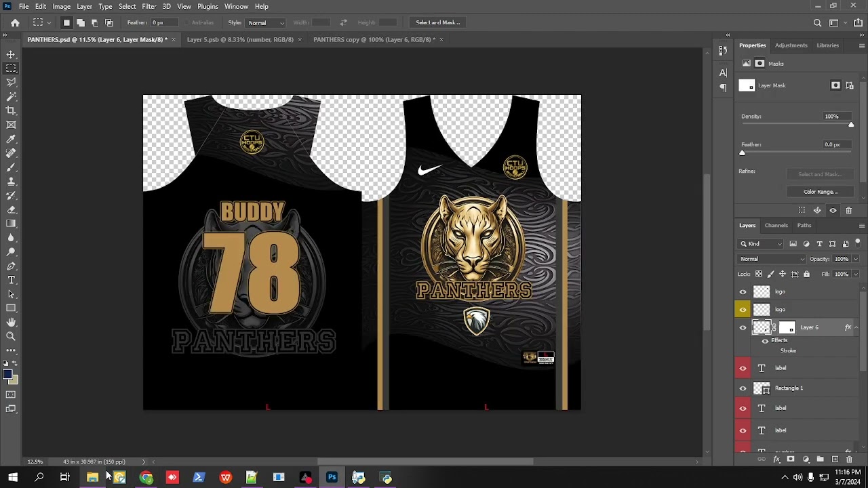Image resolution: width=868 pixels, height=488 pixels.
Task: Select the Rectangle shape tool
Action: click(11, 308)
